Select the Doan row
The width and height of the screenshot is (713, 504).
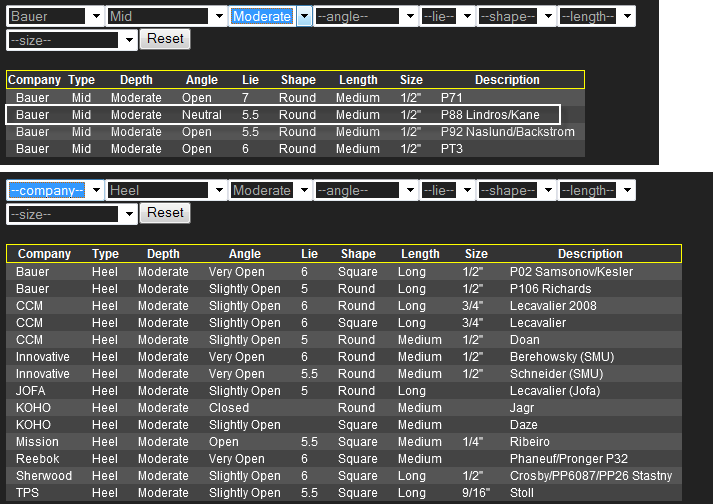tap(344, 340)
